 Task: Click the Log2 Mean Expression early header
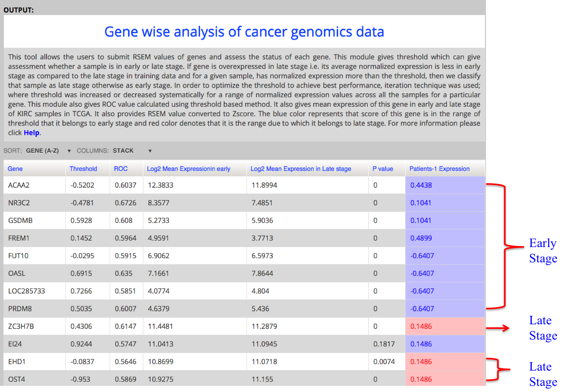pyautogui.click(x=188, y=169)
